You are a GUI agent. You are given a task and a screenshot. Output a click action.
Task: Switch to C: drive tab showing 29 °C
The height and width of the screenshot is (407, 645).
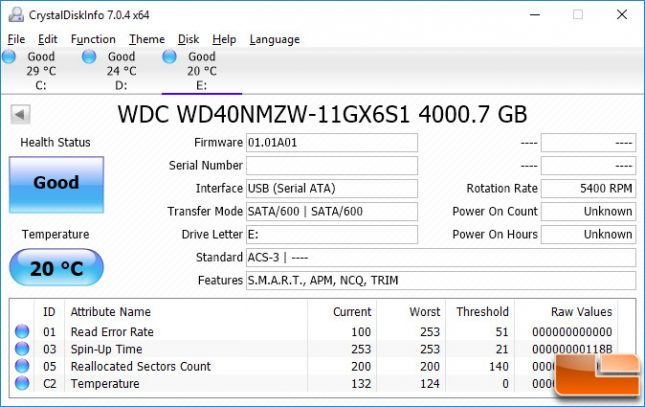(x=41, y=71)
